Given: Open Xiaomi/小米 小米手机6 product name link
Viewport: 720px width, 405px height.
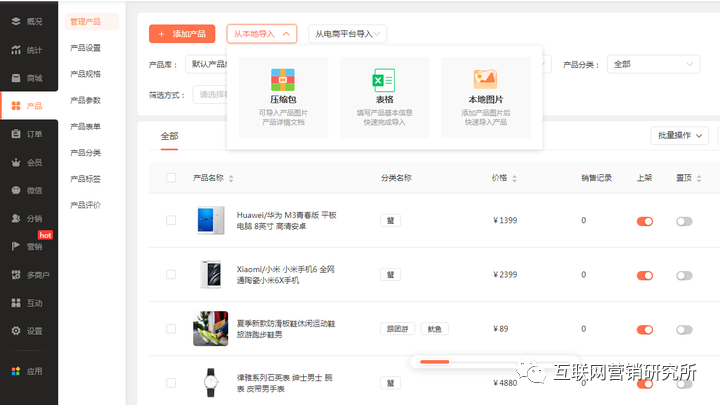Looking at the screenshot, I should (x=285, y=275).
